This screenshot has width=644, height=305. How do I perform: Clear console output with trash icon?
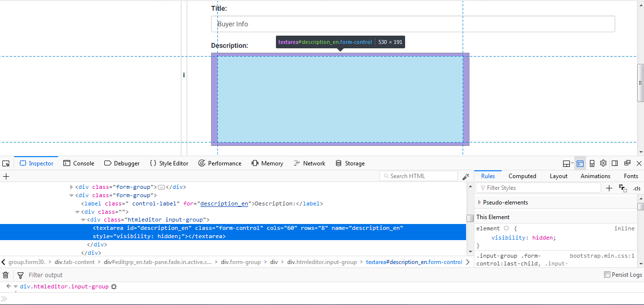pyautogui.click(x=6, y=275)
